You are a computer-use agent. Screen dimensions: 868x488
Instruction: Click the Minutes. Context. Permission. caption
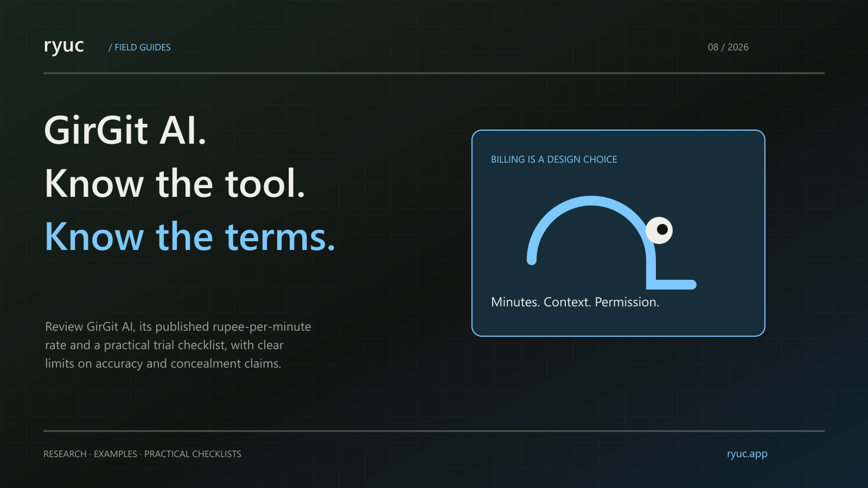coord(575,302)
